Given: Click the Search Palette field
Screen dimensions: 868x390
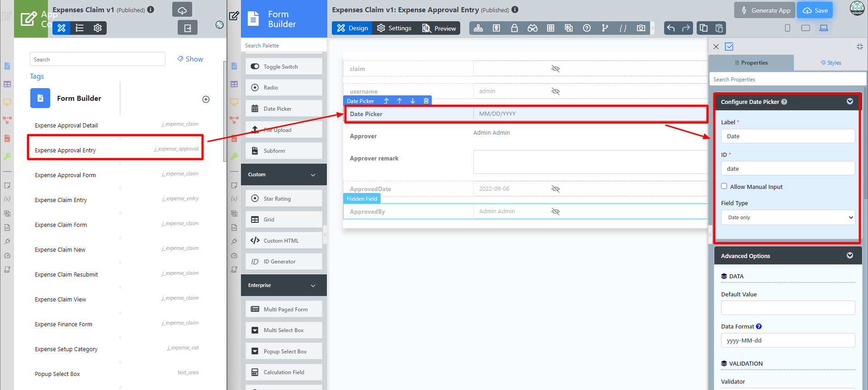Looking at the screenshot, I should 284,46.
